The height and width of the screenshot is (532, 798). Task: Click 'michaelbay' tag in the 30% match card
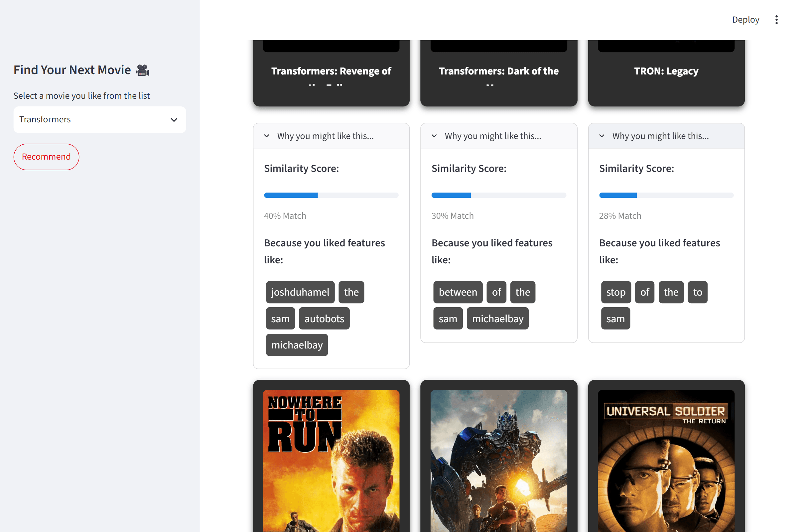coord(498,319)
